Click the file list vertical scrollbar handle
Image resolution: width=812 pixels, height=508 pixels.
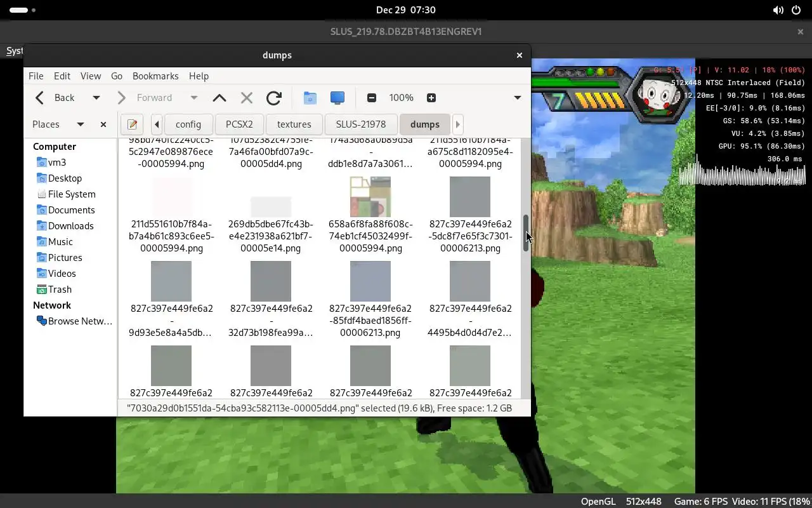(x=526, y=233)
